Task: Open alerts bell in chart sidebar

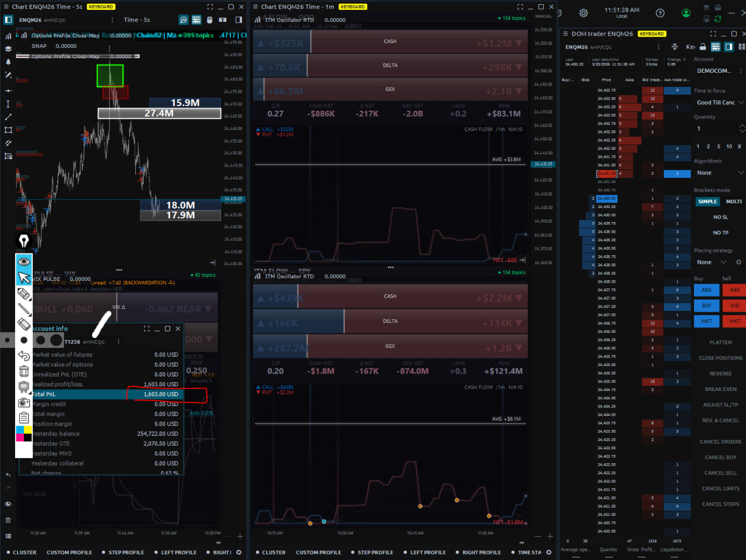Action: (8, 61)
